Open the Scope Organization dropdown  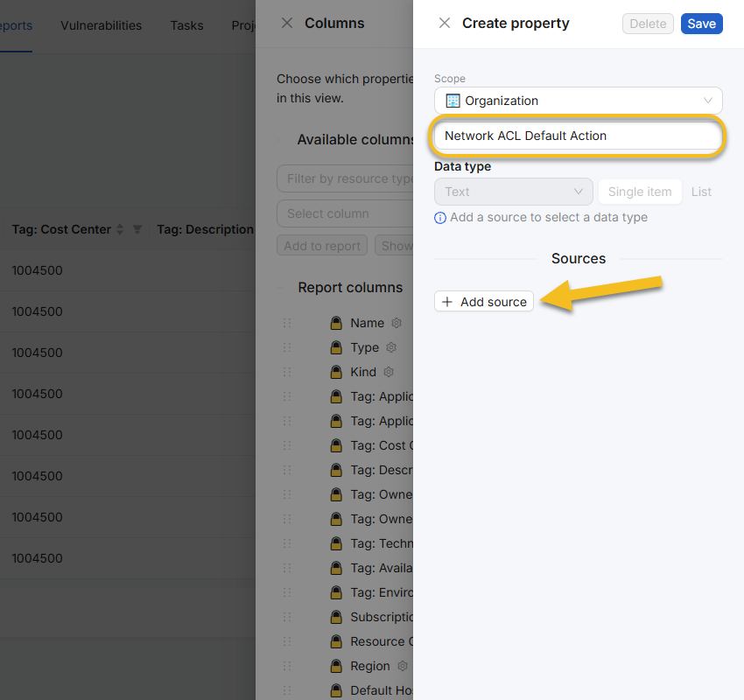point(578,101)
